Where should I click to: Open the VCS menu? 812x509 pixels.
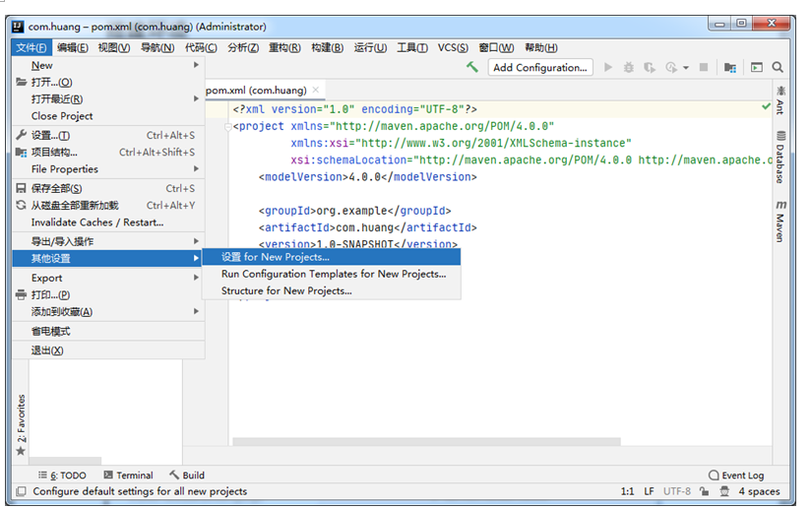click(453, 47)
